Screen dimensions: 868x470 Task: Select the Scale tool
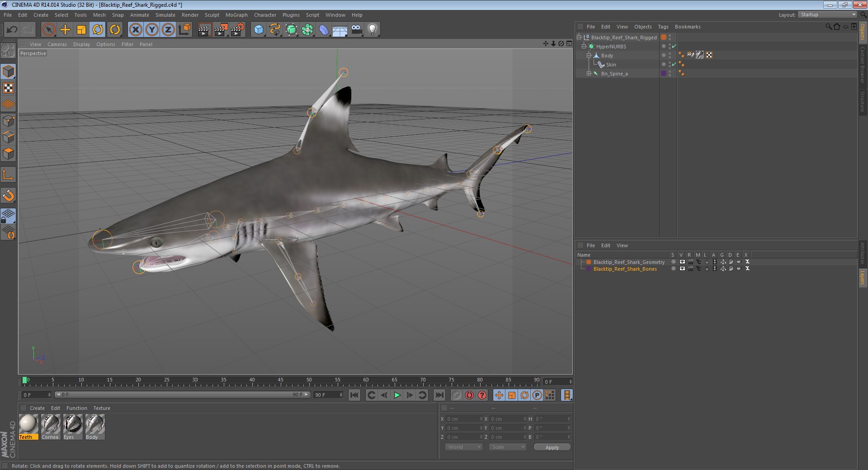pos(81,30)
